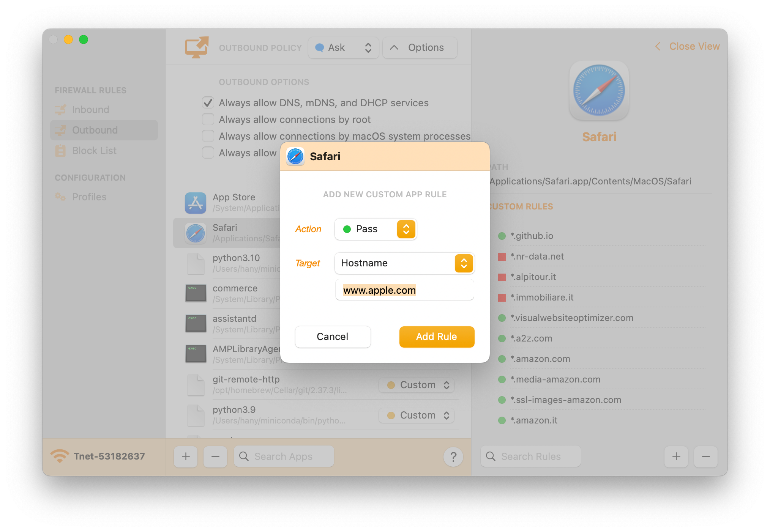Click the Block List clipboard icon

[x=60, y=151]
